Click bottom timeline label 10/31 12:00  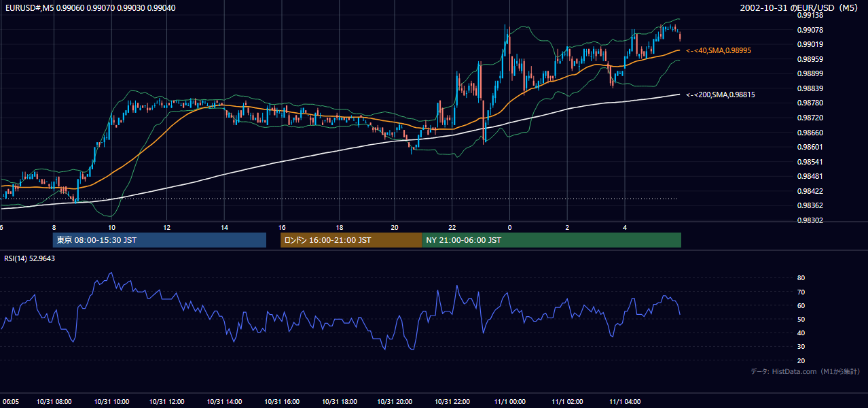167,402
